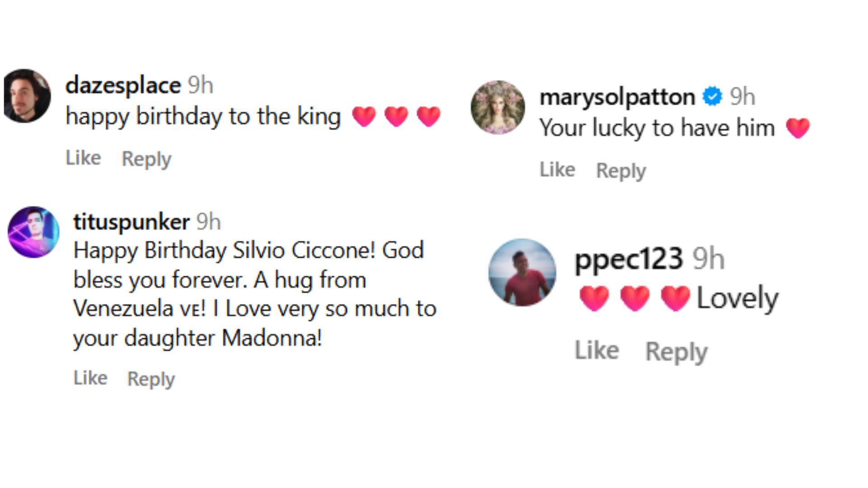Open the marysolpatton username link
The height and width of the screenshot is (488, 868).
click(x=617, y=97)
